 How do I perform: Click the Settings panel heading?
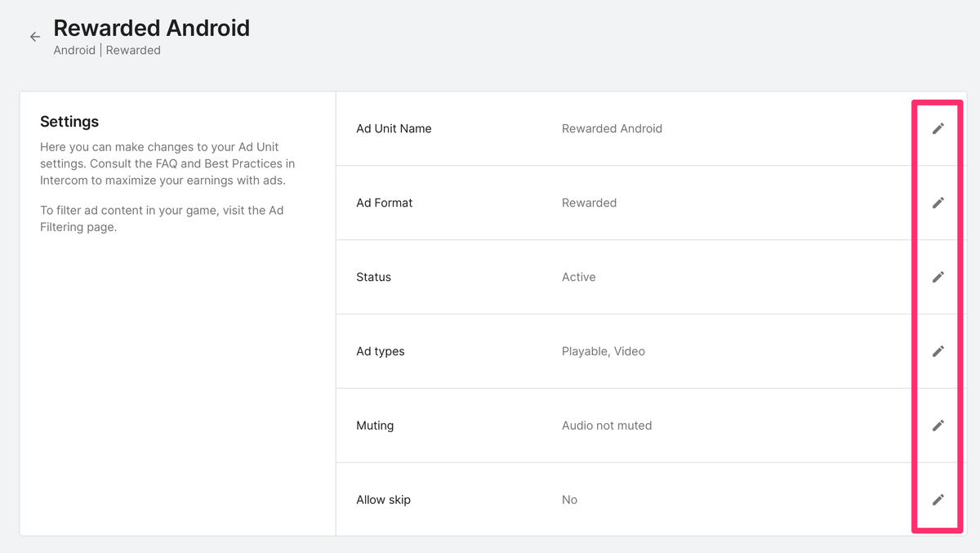[x=69, y=122]
